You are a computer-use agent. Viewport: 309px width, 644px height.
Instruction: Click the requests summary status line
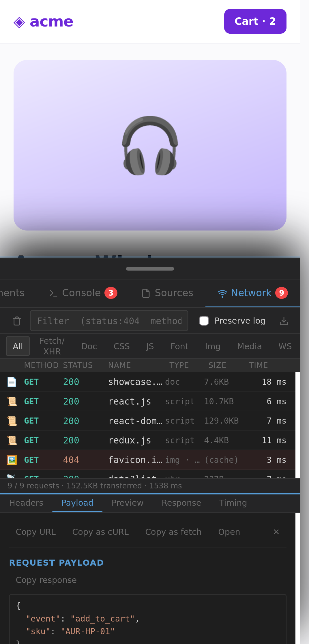(x=95, y=486)
